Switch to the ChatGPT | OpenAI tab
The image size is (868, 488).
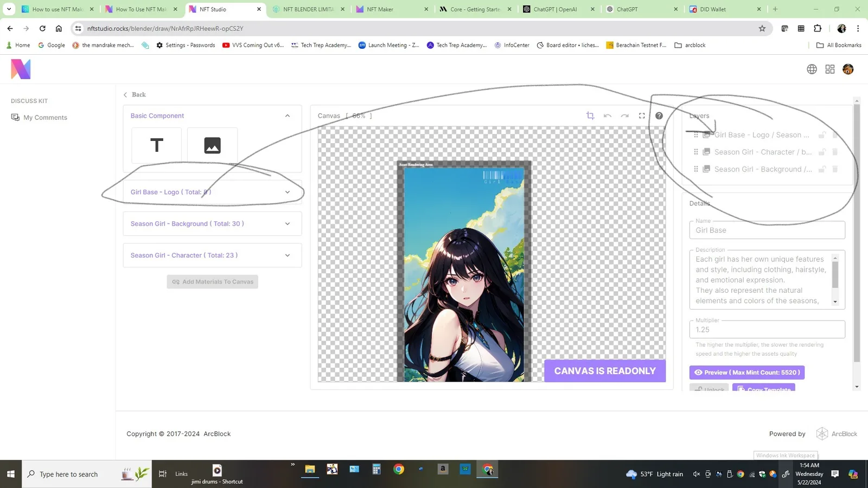558,9
